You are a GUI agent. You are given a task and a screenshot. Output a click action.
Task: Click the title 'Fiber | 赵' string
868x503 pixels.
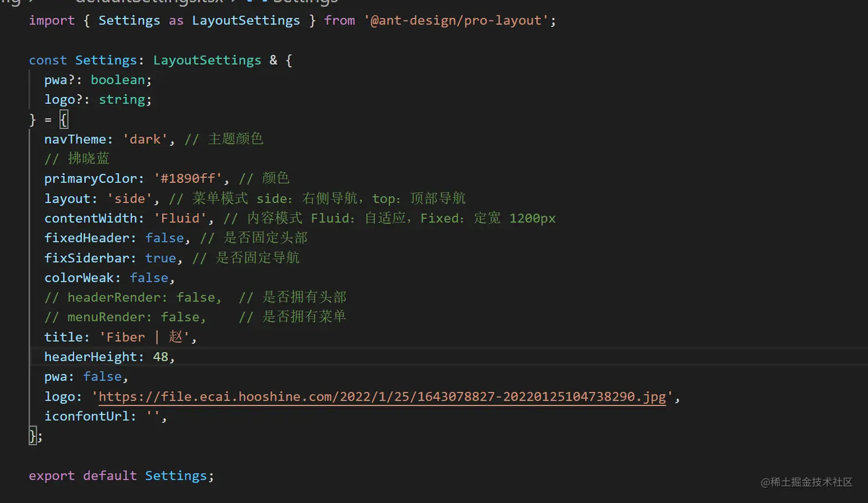(x=144, y=337)
